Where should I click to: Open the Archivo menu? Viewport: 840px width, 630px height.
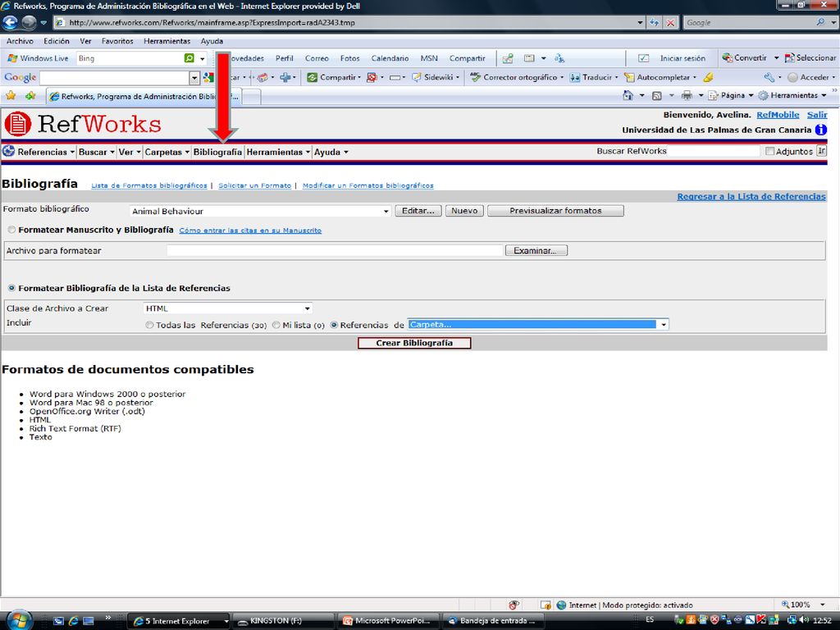[20, 41]
